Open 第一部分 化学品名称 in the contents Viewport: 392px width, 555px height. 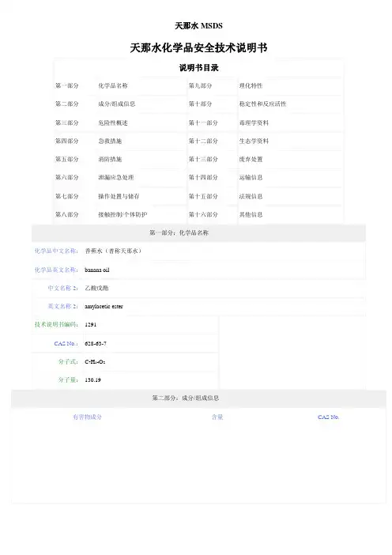(113, 85)
